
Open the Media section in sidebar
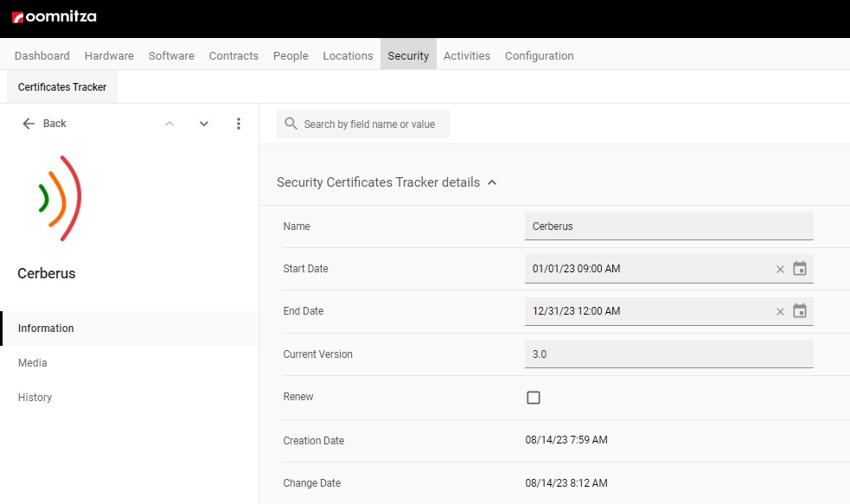coord(33,363)
